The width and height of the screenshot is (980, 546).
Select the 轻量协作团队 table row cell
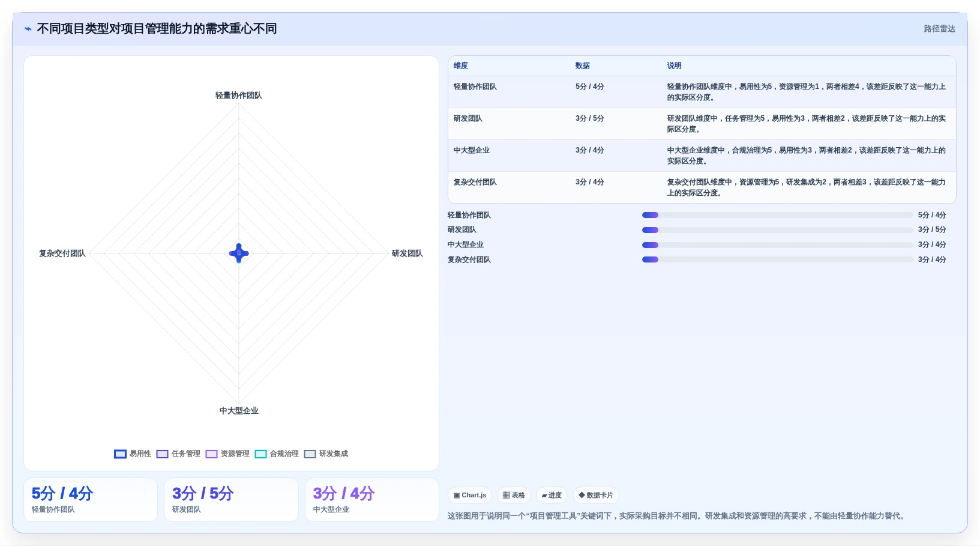(475, 87)
